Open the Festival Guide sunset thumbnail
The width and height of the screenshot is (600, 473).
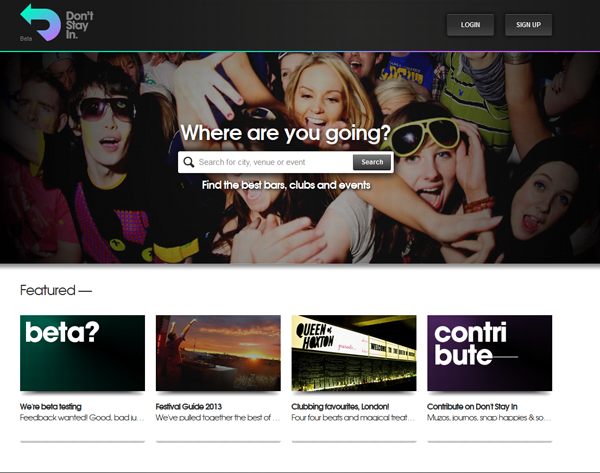(x=218, y=353)
